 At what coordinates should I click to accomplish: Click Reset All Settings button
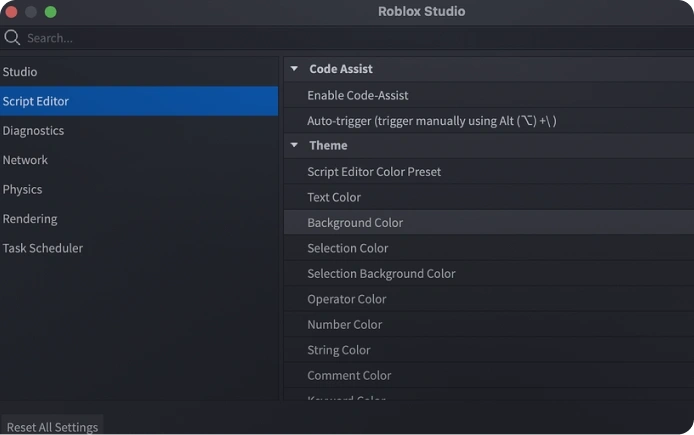(52, 426)
